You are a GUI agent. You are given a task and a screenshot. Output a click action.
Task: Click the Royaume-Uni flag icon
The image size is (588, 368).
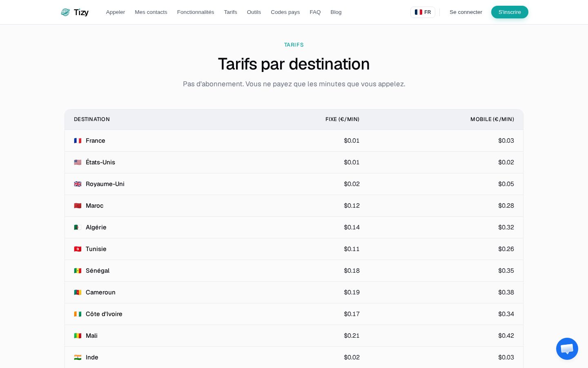(78, 184)
